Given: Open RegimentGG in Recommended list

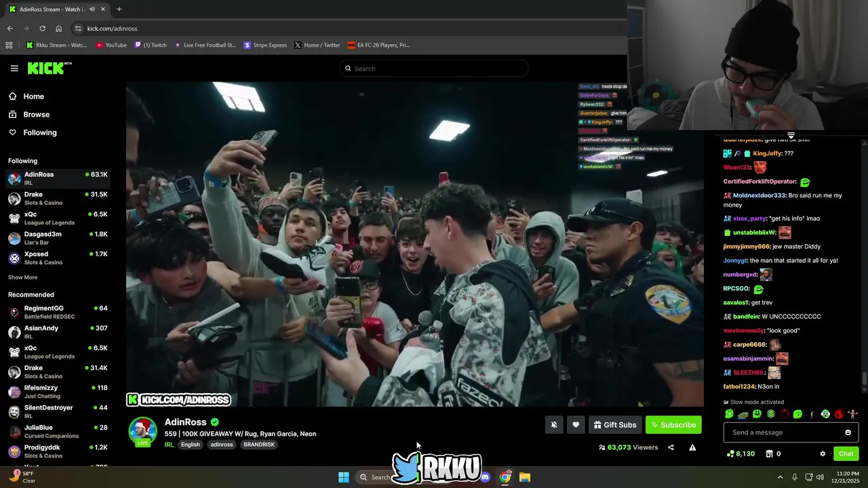Looking at the screenshot, I should click(x=58, y=312).
